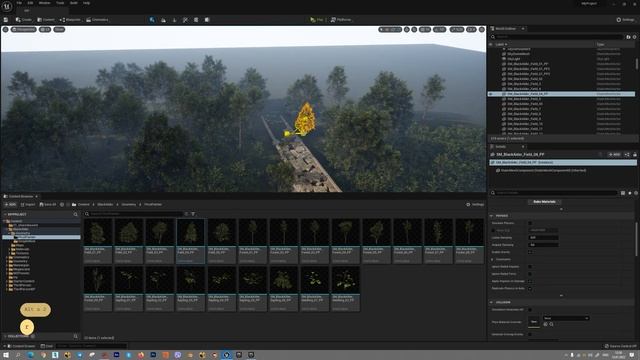Toggle grid snapping in viewport

point(425,29)
